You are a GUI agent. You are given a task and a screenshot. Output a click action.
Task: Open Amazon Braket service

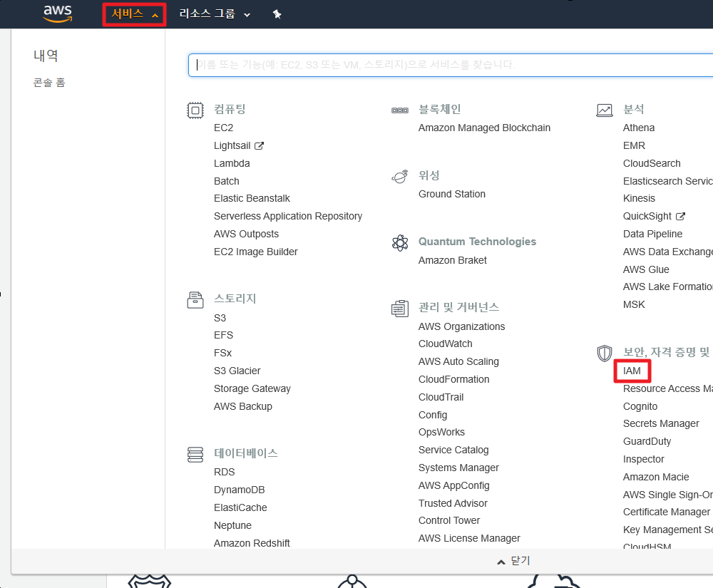[453, 260]
